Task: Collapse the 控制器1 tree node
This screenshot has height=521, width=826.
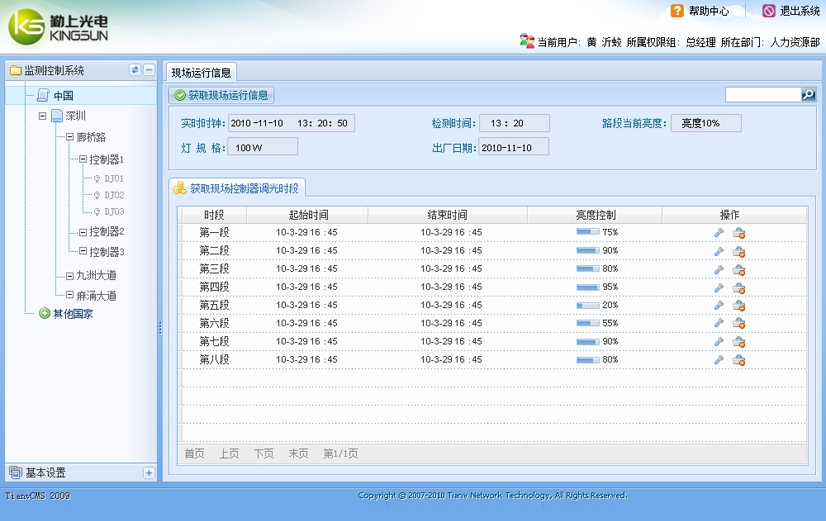Action: pyautogui.click(x=82, y=159)
